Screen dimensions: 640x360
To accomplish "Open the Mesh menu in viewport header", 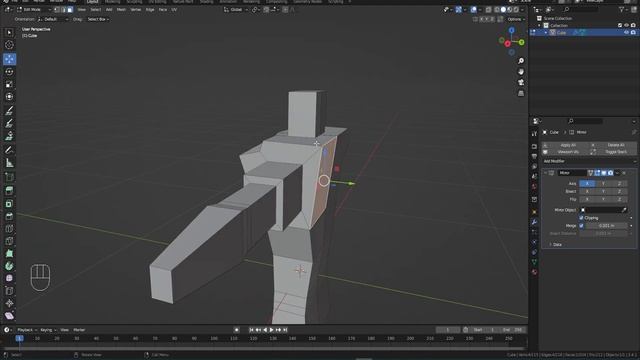I will click(x=121, y=9).
